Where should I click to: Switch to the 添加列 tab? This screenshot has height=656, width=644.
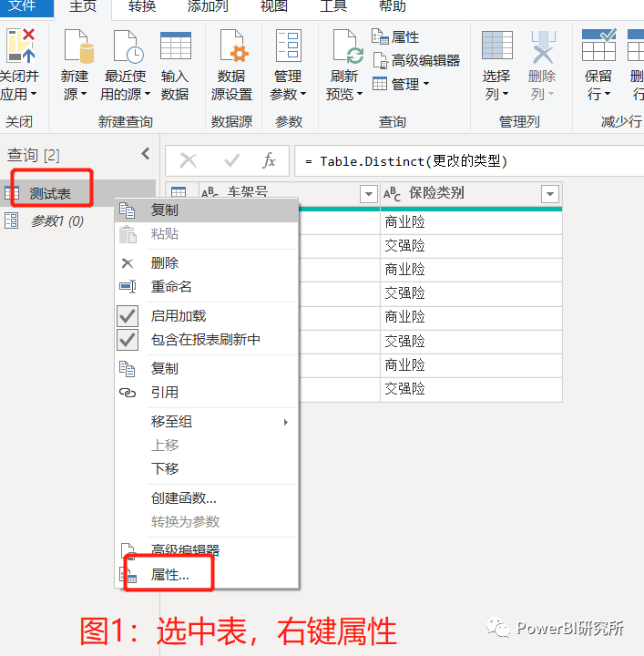(x=208, y=6)
